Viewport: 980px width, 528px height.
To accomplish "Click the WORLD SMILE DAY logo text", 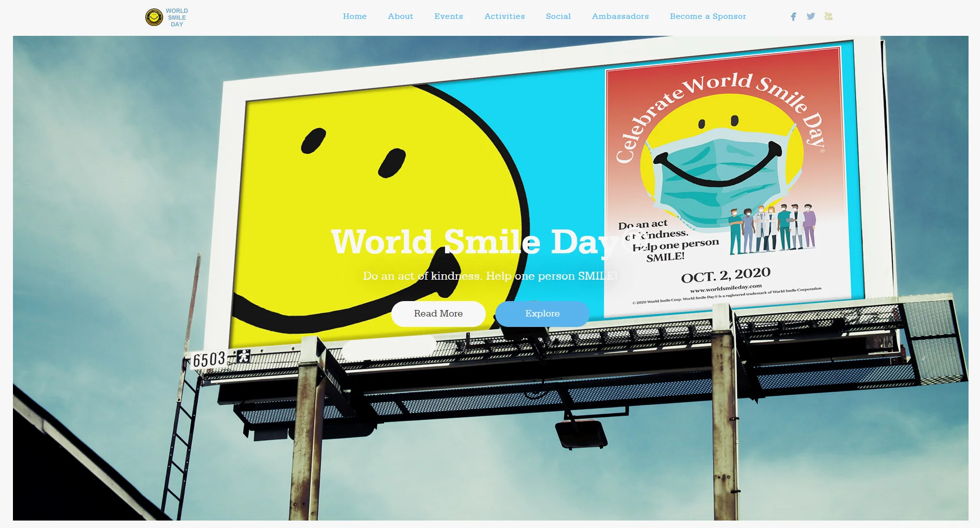I will [177, 17].
